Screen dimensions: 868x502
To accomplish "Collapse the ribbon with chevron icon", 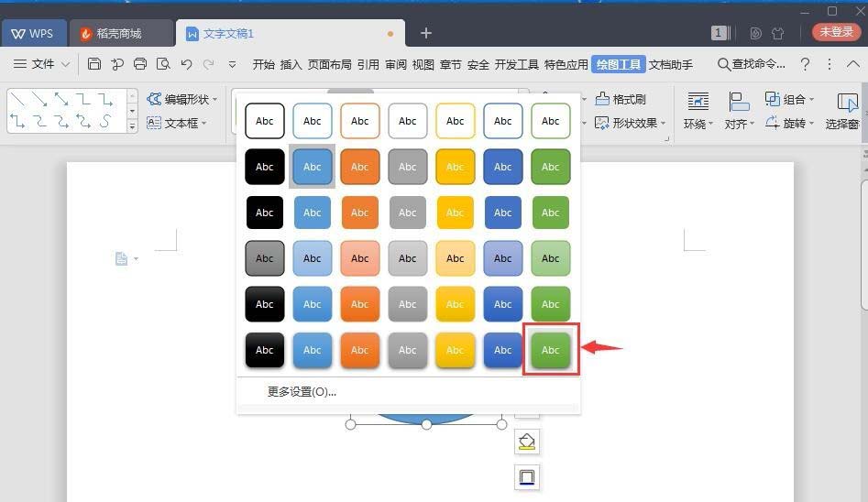I will pyautogui.click(x=853, y=64).
